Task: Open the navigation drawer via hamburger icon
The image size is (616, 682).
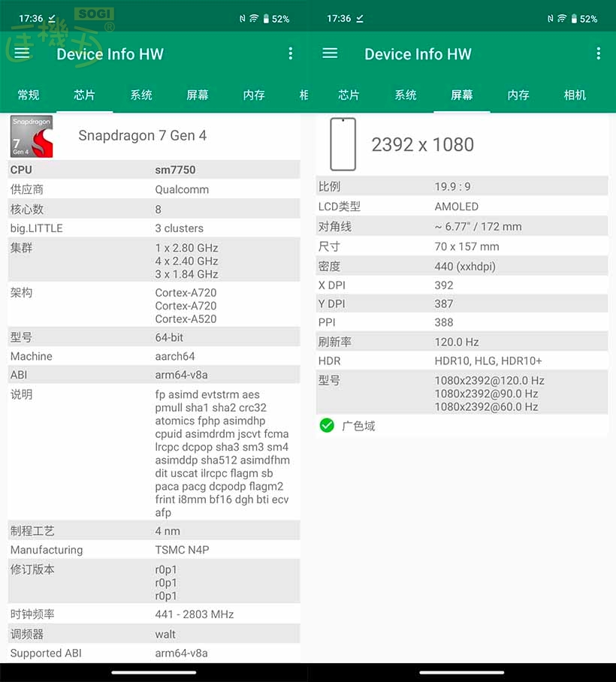Action: pyautogui.click(x=22, y=53)
